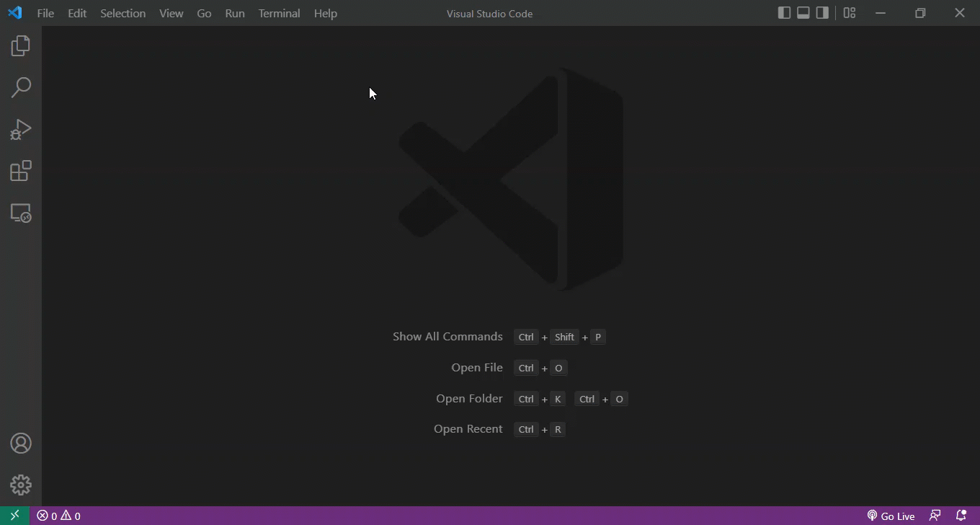Open the File menu
This screenshot has height=525, width=980.
45,13
